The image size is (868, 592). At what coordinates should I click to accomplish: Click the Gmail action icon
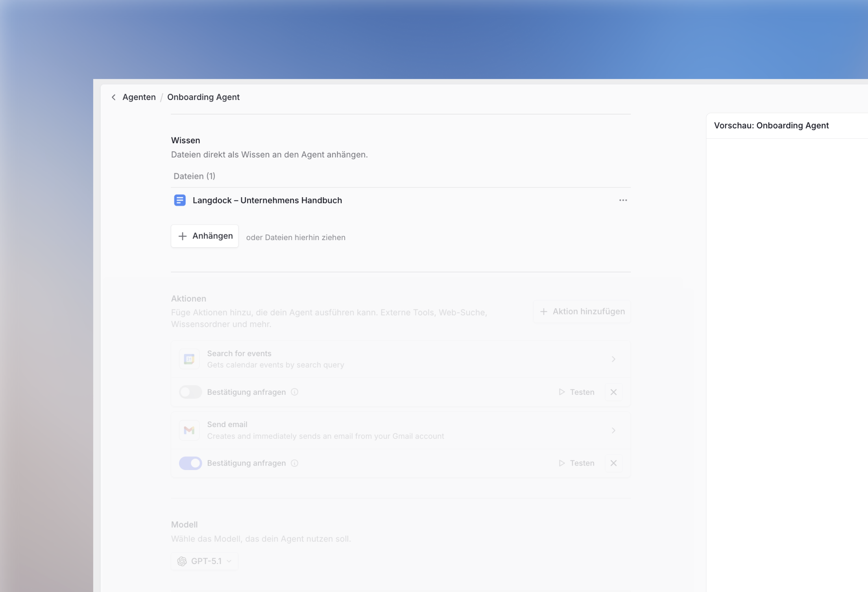(x=189, y=430)
